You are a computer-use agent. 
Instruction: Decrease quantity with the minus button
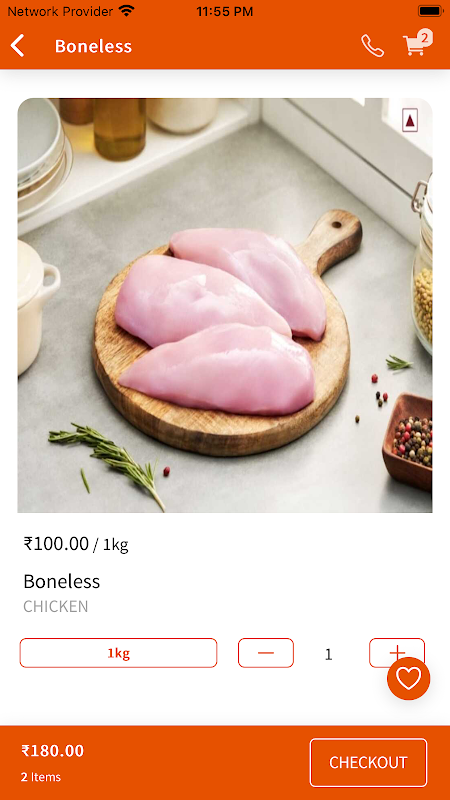point(266,653)
